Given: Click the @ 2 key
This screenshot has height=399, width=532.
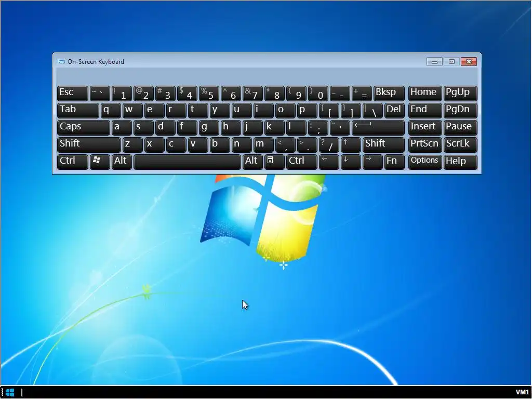Looking at the screenshot, I should pos(143,94).
